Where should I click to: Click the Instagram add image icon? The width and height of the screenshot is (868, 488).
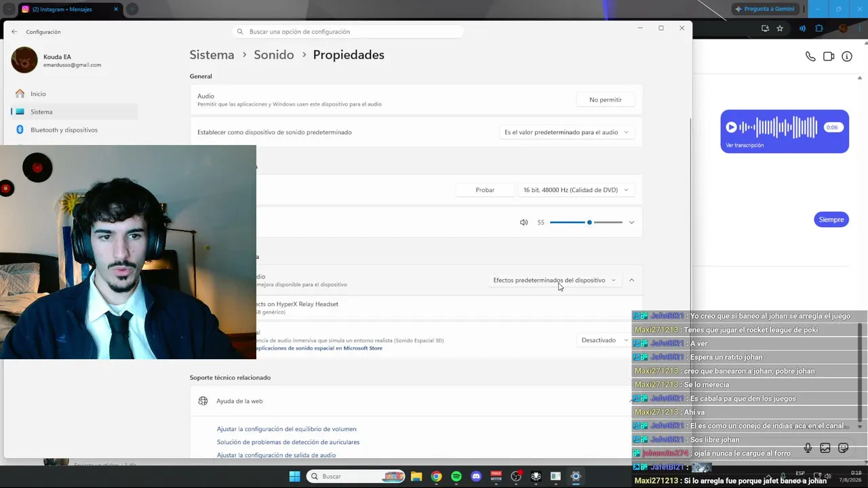coord(825,448)
